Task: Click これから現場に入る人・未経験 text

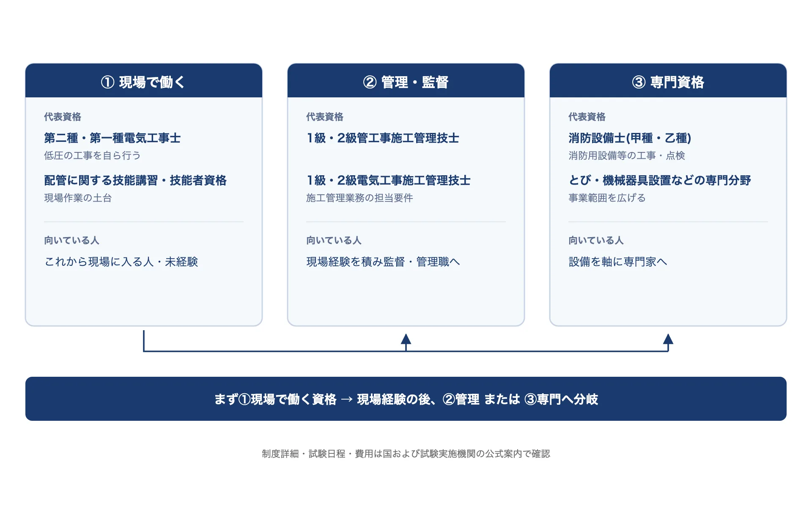Action: pos(121,262)
